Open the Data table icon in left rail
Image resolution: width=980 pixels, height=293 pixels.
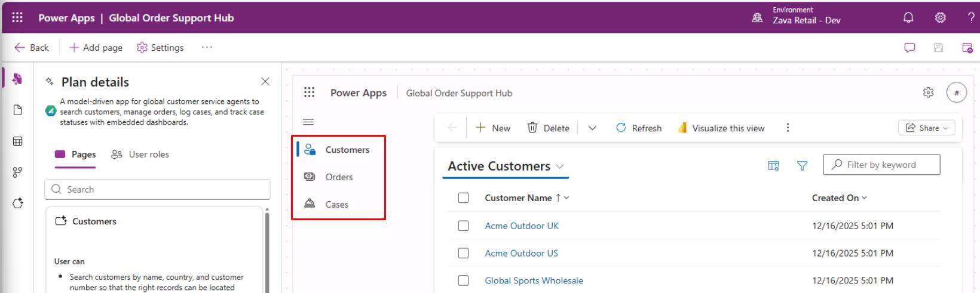coord(17,141)
